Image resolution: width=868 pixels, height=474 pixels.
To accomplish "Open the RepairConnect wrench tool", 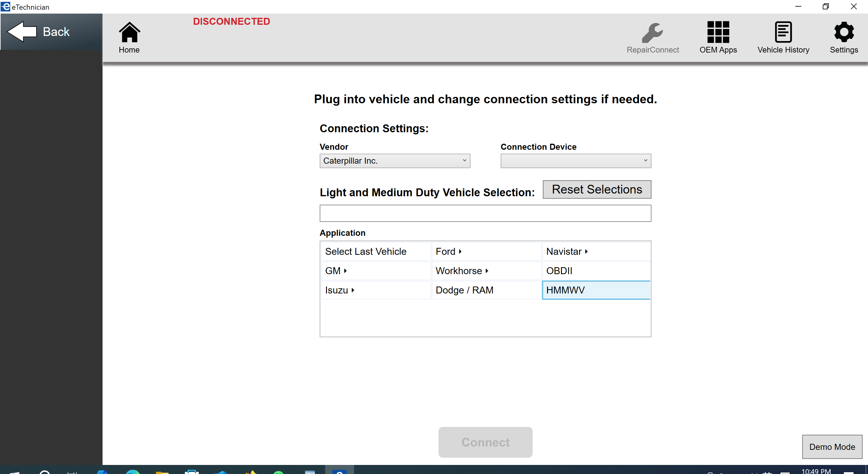I will pos(652,37).
